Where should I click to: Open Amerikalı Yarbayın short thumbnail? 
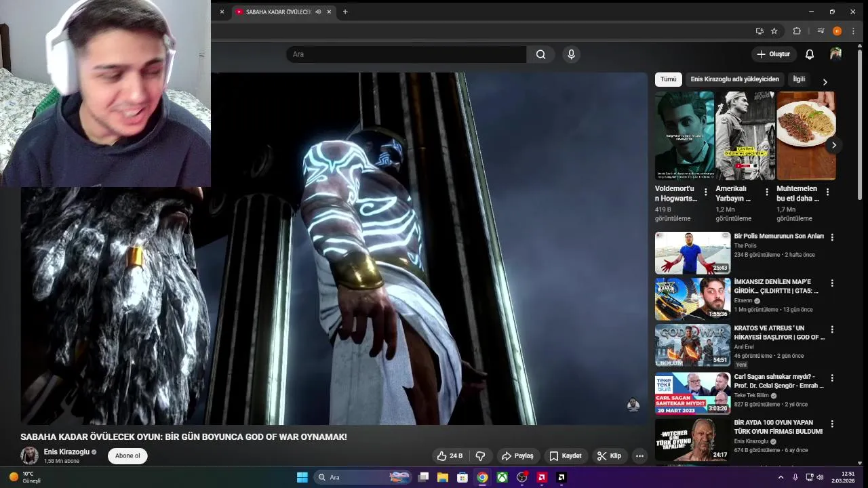(745, 136)
